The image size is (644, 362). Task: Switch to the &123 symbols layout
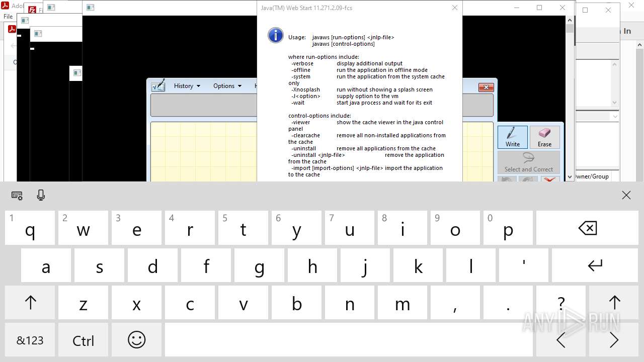click(x=30, y=340)
